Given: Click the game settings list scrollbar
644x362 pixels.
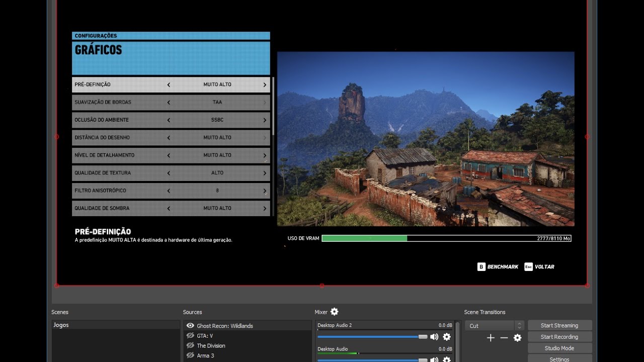Looking at the screenshot, I should [x=274, y=106].
